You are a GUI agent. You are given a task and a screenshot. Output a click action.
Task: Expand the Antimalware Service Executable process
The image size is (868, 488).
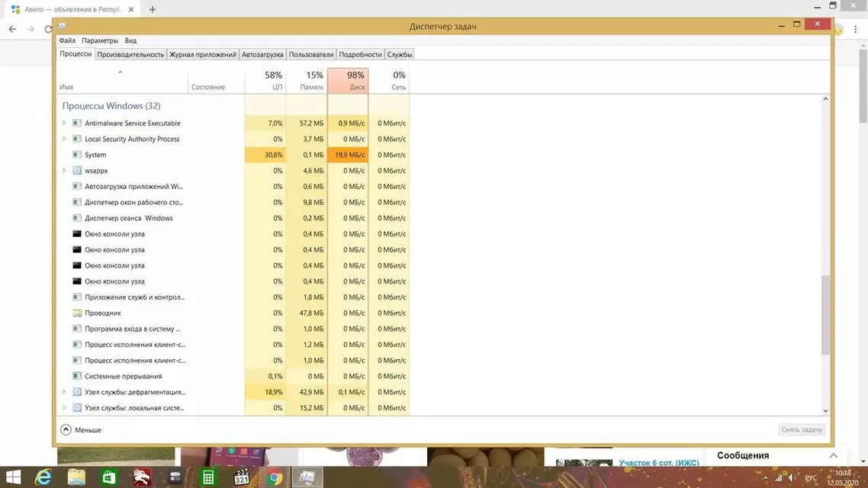63,123
